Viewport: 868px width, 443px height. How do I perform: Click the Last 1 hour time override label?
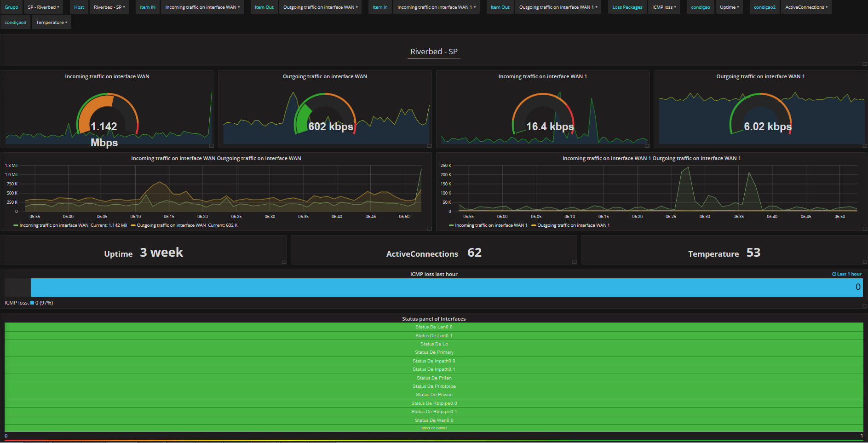[x=849, y=274]
